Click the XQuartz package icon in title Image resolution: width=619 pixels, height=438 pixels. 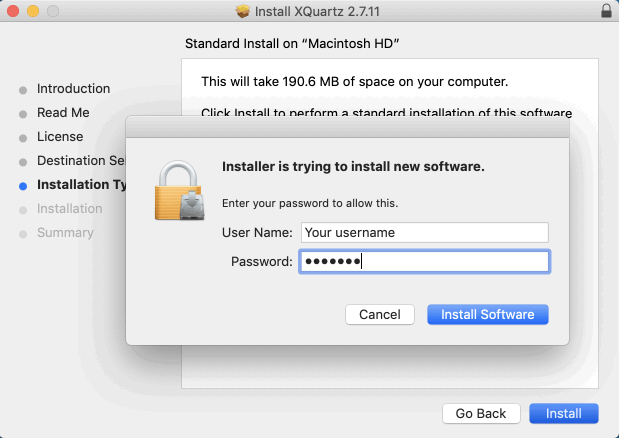pos(243,11)
